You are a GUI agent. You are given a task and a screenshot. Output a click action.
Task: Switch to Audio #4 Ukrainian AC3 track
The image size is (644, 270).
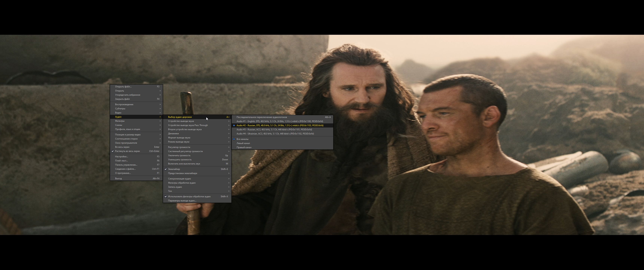click(275, 133)
